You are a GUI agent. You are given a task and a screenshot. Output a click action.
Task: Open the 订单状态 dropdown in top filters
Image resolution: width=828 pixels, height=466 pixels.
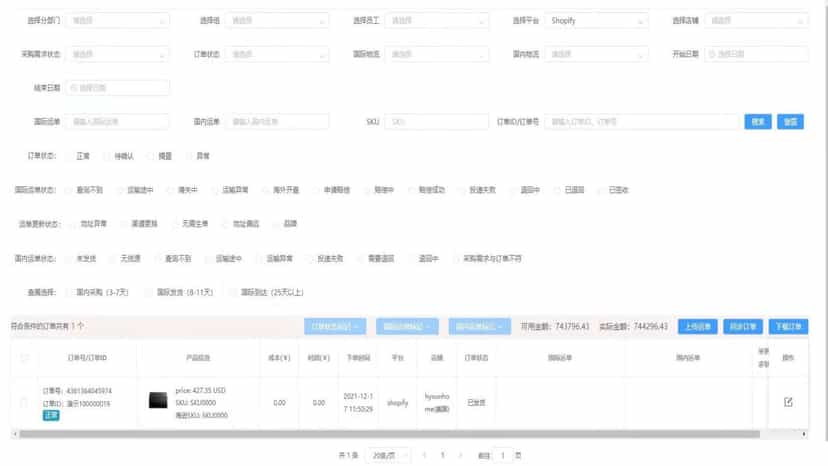tap(277, 54)
